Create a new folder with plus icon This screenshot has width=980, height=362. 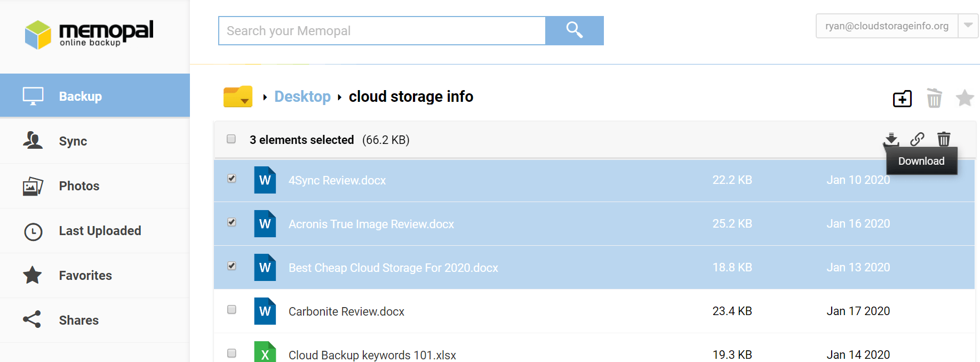click(x=902, y=99)
